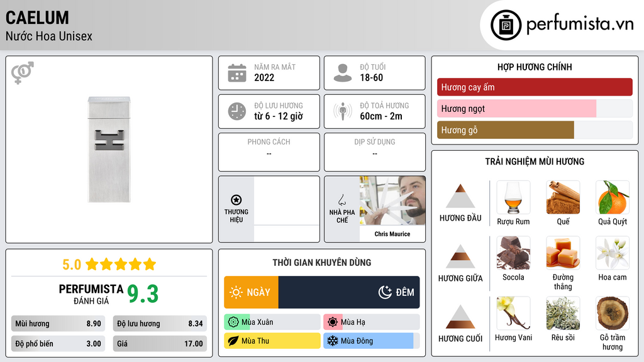Screen dimensions: 644x362
Task: Click the Hương đầu pyramid icon
Action: point(460,196)
